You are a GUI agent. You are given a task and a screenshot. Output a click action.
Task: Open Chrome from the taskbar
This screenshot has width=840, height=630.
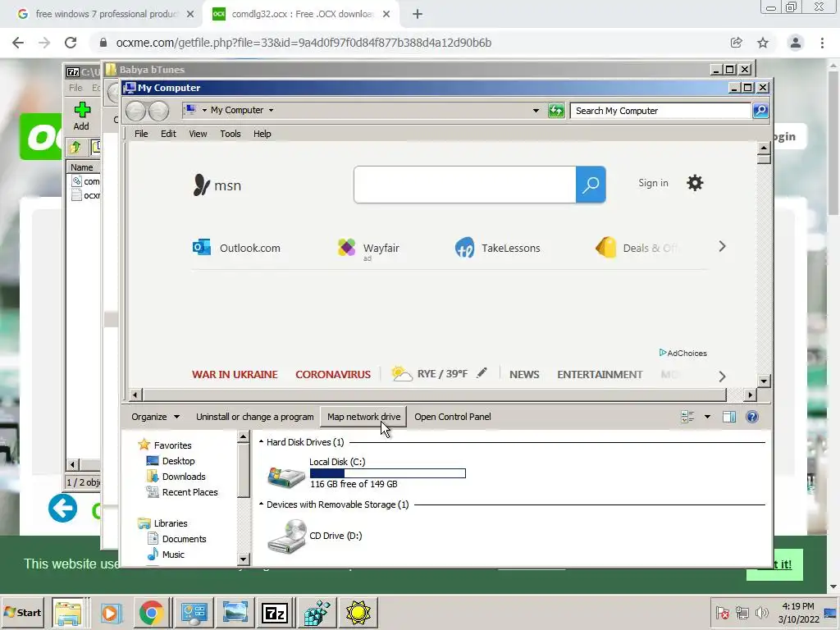152,612
